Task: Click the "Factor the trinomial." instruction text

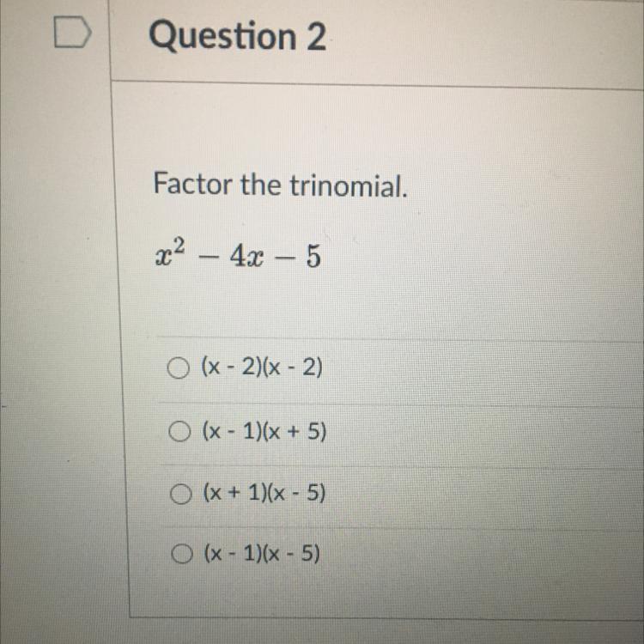Action: click(280, 185)
